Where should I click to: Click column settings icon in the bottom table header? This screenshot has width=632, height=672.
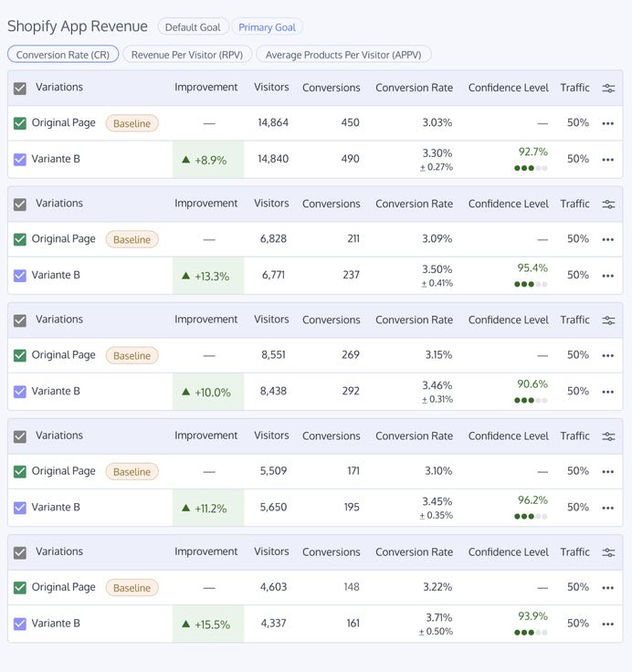click(608, 552)
